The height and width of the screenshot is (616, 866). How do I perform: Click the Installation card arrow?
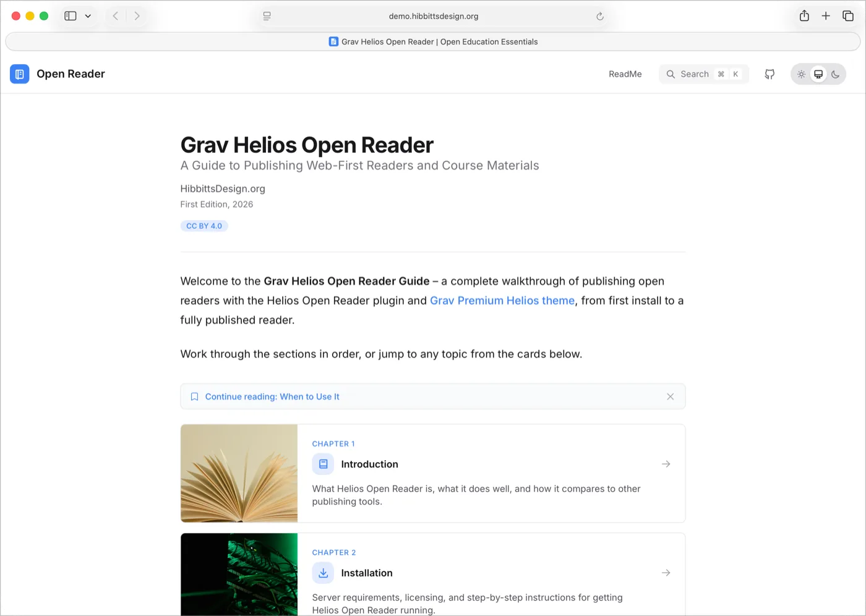point(666,573)
